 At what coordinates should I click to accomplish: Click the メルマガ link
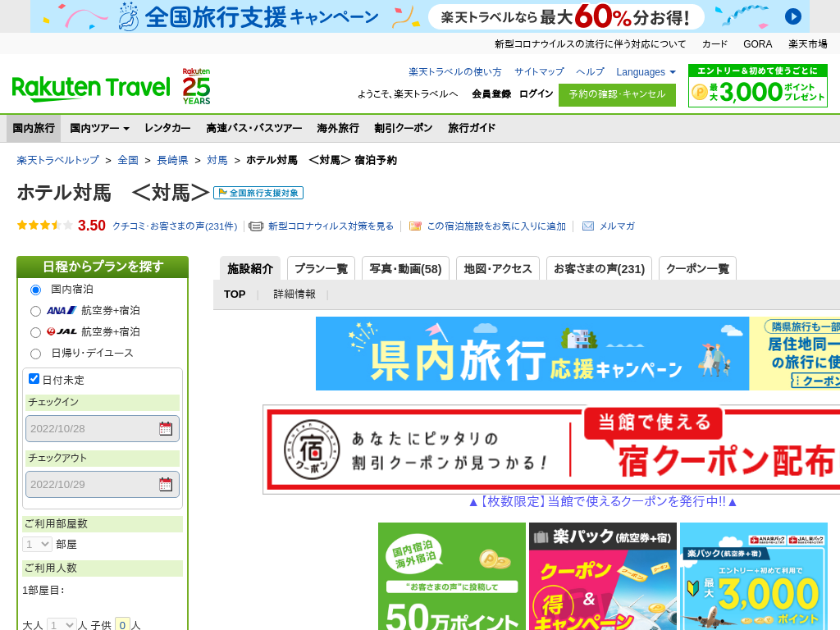(x=617, y=226)
